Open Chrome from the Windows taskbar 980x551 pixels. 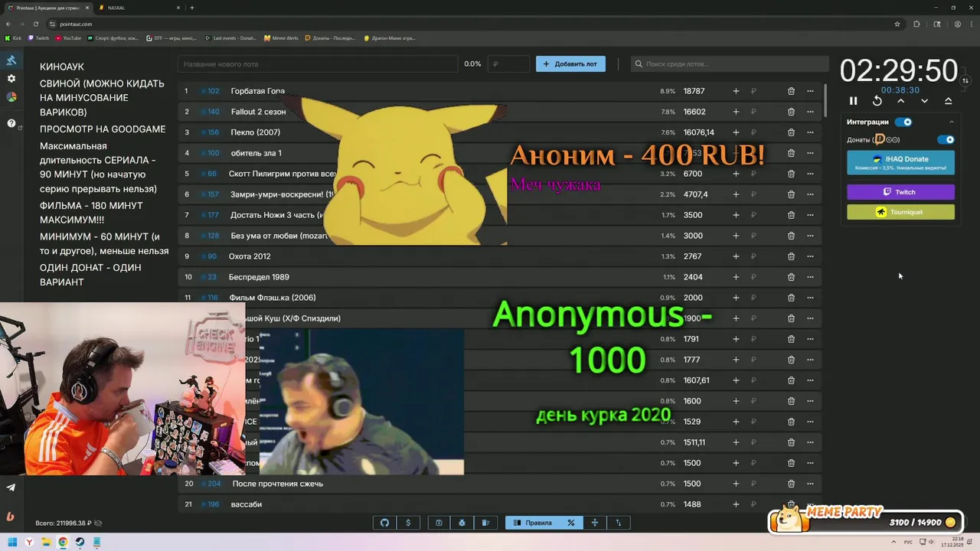coord(63,542)
